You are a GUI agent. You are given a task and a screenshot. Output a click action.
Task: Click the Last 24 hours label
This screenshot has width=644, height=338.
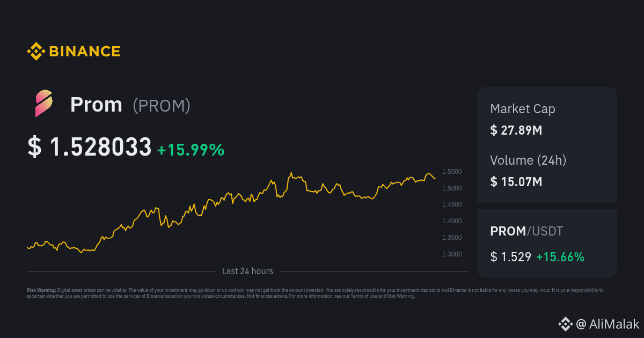247,271
